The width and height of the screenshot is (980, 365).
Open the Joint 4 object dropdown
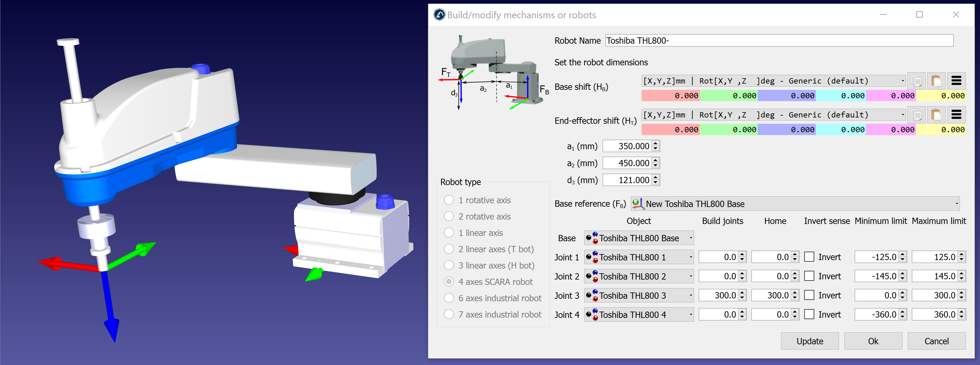(639, 315)
